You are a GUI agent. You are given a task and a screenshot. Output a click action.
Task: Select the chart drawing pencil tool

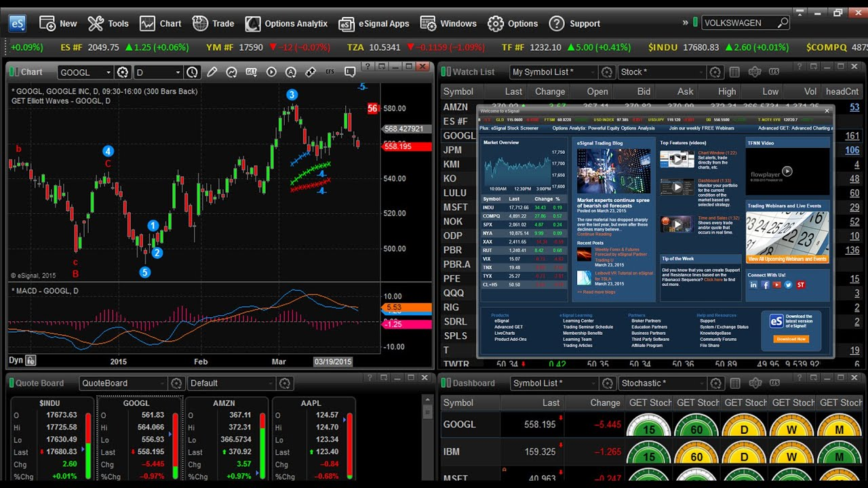tap(212, 72)
